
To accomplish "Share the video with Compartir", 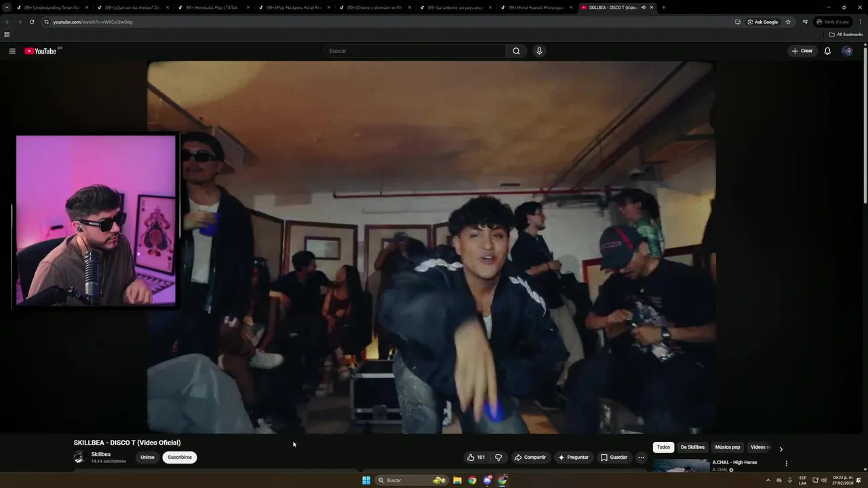I will pyautogui.click(x=530, y=457).
